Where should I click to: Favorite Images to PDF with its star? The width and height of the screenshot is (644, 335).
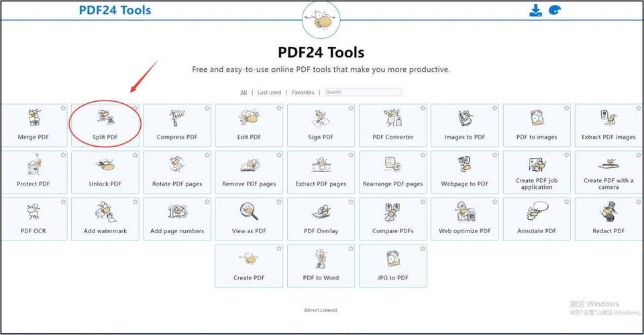494,109
